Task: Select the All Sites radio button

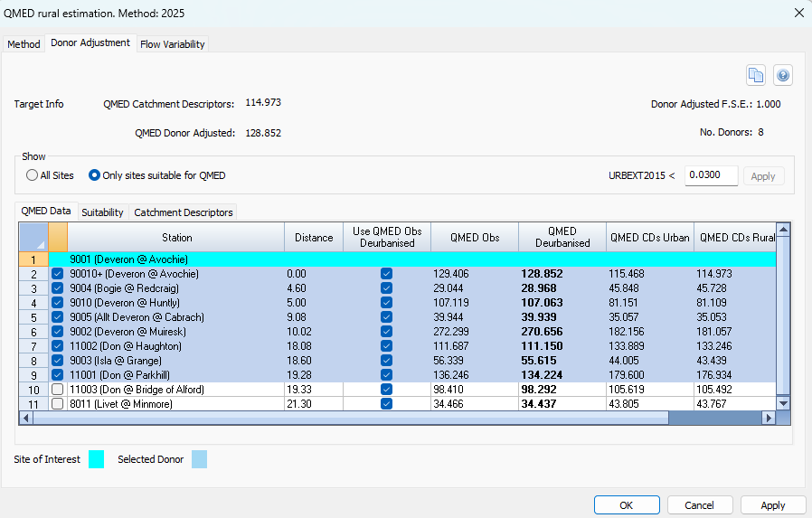Action: 33,175
